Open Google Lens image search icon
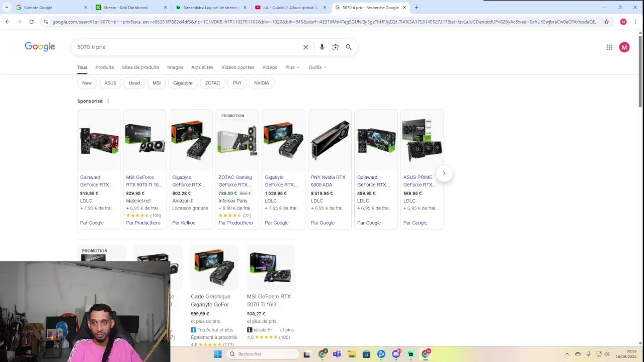Screen dimensions: 644x362 click(x=336, y=47)
